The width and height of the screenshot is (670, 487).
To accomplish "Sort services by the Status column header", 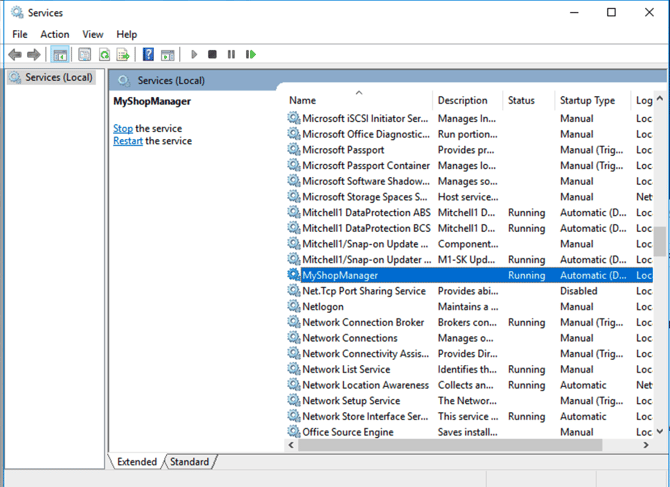I will [521, 100].
